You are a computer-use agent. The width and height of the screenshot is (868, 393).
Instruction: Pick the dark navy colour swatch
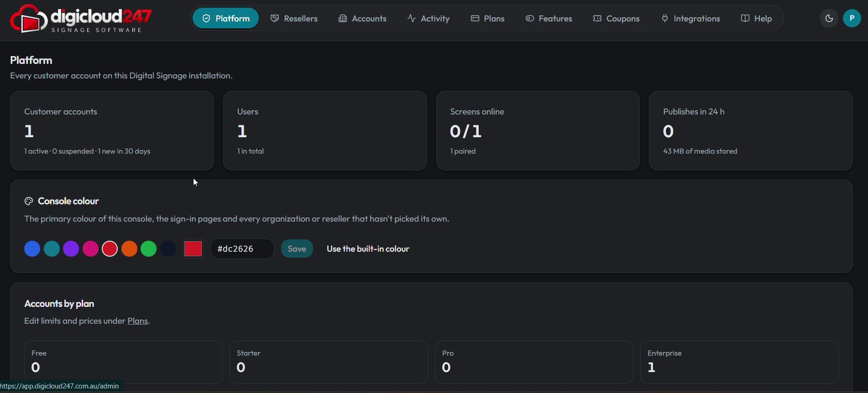168,249
